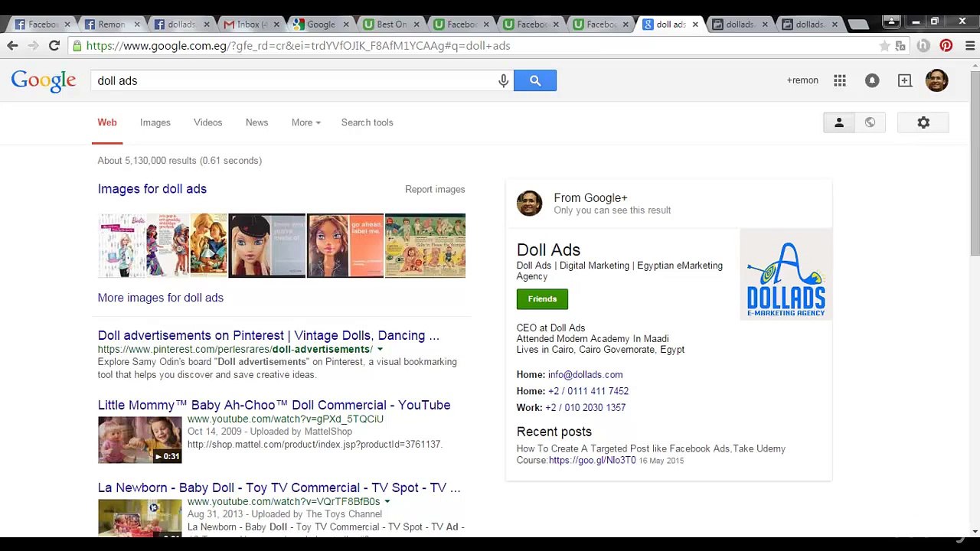The image size is (980, 551).
Task: Start voice search with microphone icon
Action: 503,80
